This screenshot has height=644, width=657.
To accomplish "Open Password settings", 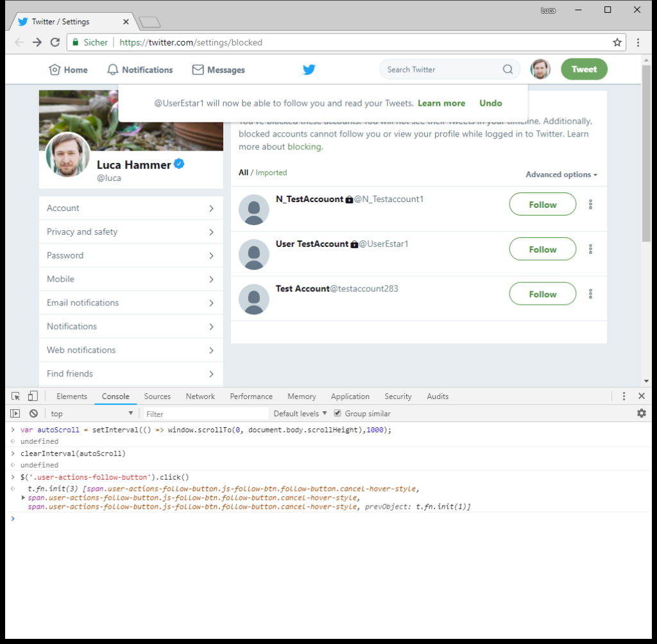I will (131, 255).
